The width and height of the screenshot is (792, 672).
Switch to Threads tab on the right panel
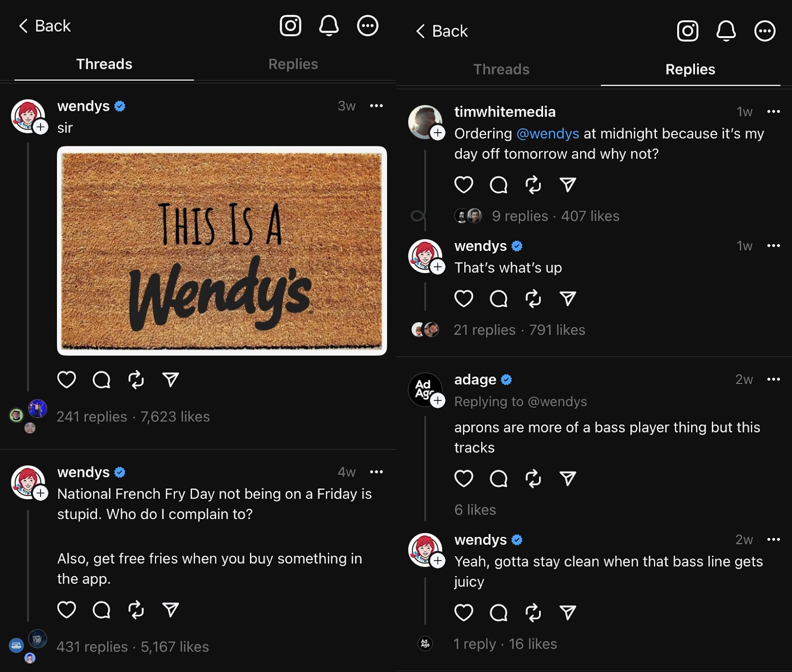pos(501,70)
